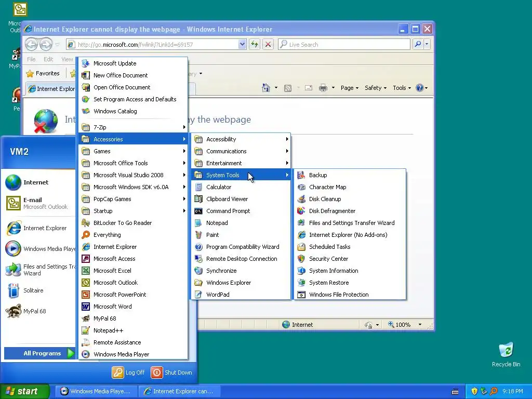532x399 pixels.
Task: Open the zoom level dropdown at 100%
Action: coord(420,325)
